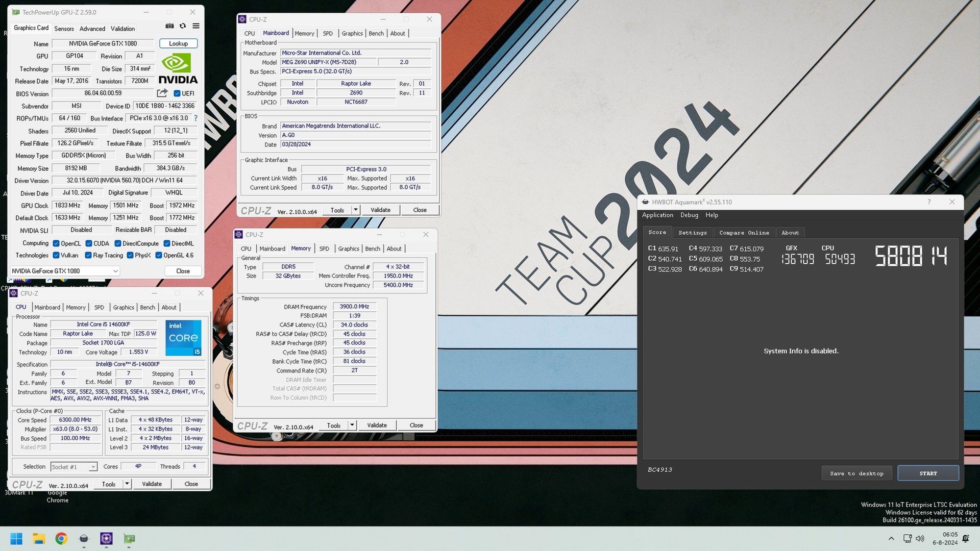Refresh GPU-Z data with the refresh icon
Image resolution: width=980 pixels, height=551 pixels.
click(x=183, y=26)
